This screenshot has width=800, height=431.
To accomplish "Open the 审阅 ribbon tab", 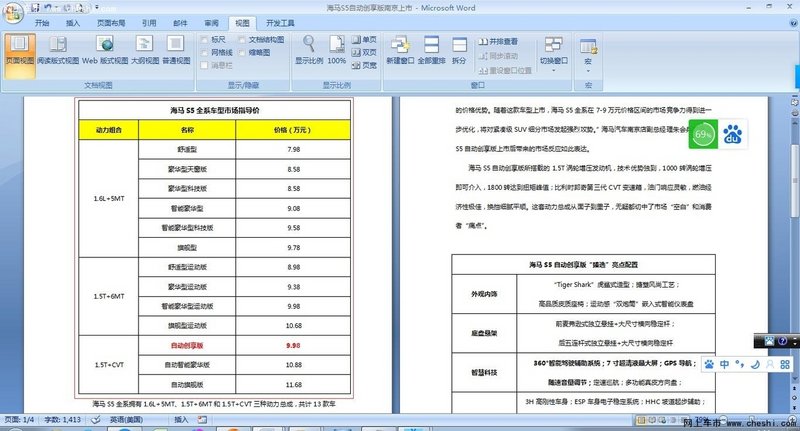I will [x=211, y=23].
